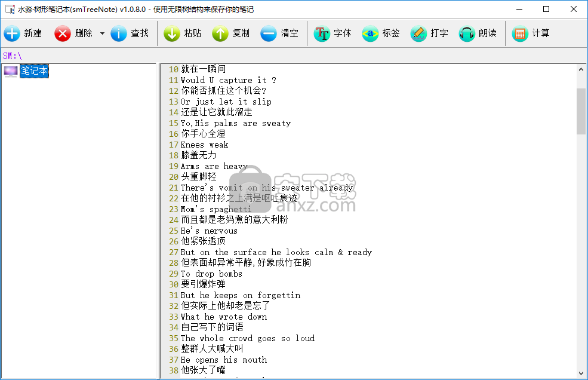588x380 pixels.
Task: Click line '你手心全湿'
Action: (x=203, y=134)
